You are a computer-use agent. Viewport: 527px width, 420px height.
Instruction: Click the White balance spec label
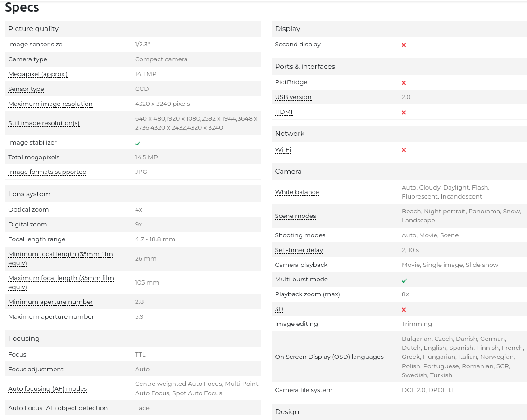pos(297,192)
